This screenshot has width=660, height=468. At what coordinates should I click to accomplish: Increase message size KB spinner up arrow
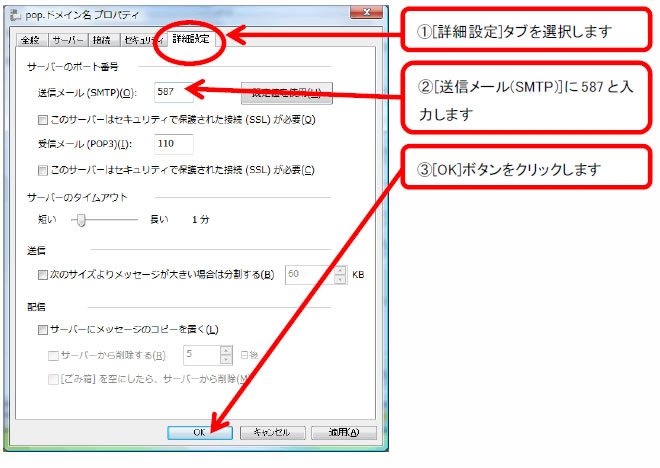(x=340, y=269)
